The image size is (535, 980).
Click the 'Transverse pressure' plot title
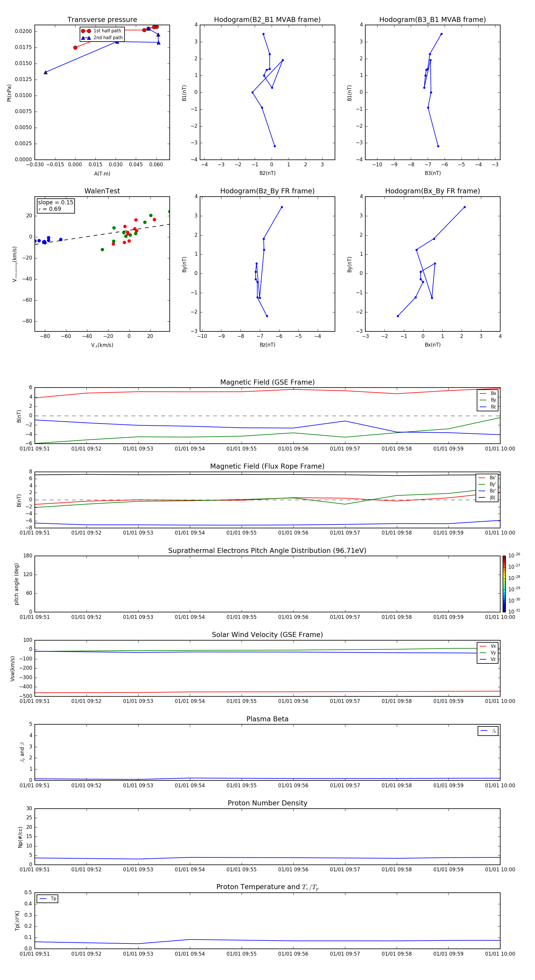pyautogui.click(x=102, y=20)
